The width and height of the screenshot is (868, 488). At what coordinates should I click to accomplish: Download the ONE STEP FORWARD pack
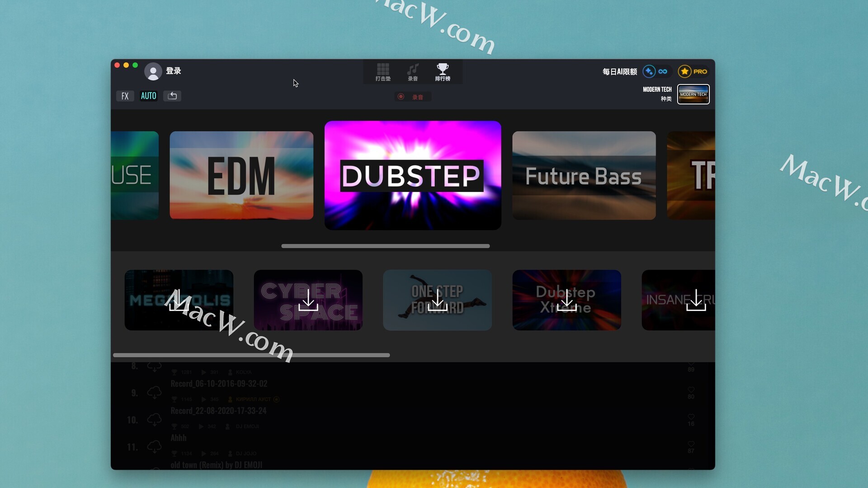[x=437, y=300]
